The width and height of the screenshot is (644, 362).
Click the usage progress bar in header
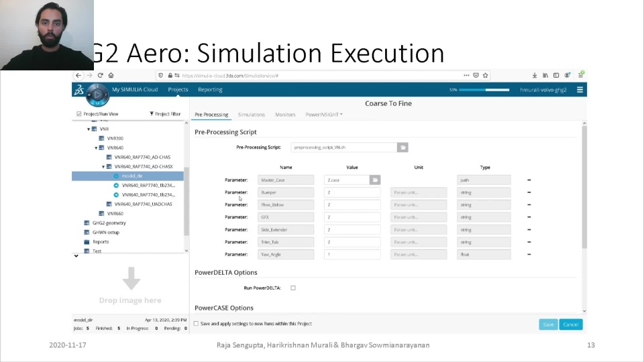[x=484, y=89]
